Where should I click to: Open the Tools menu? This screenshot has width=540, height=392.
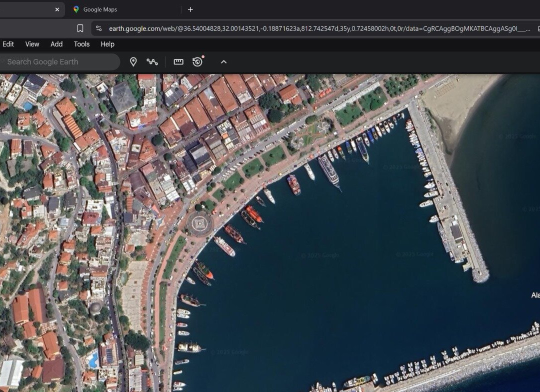[81, 44]
